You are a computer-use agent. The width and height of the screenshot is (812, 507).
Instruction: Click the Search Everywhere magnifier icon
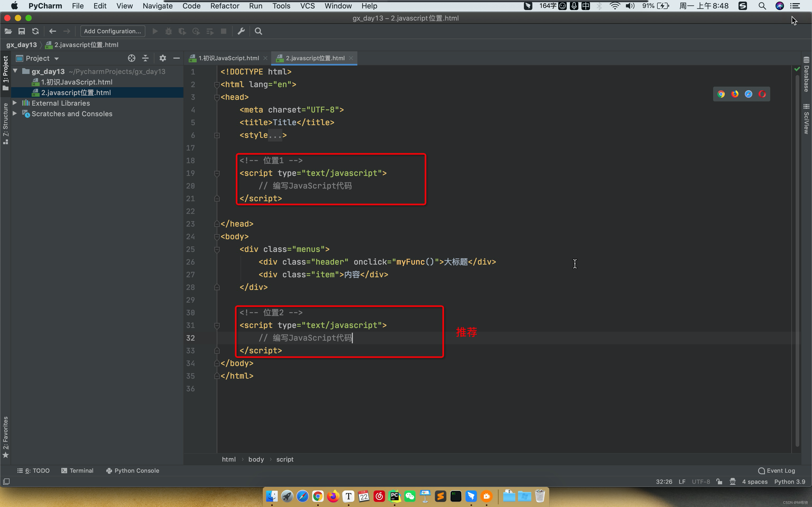pos(258,31)
